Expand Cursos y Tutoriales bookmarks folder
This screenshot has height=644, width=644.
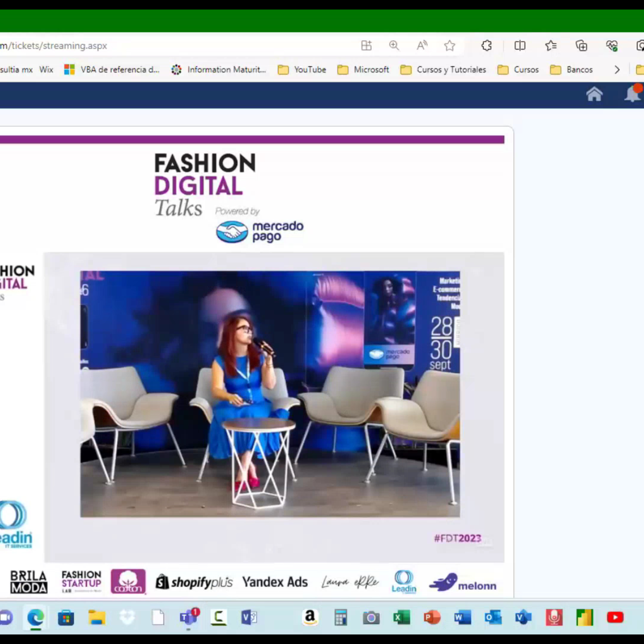pos(443,70)
